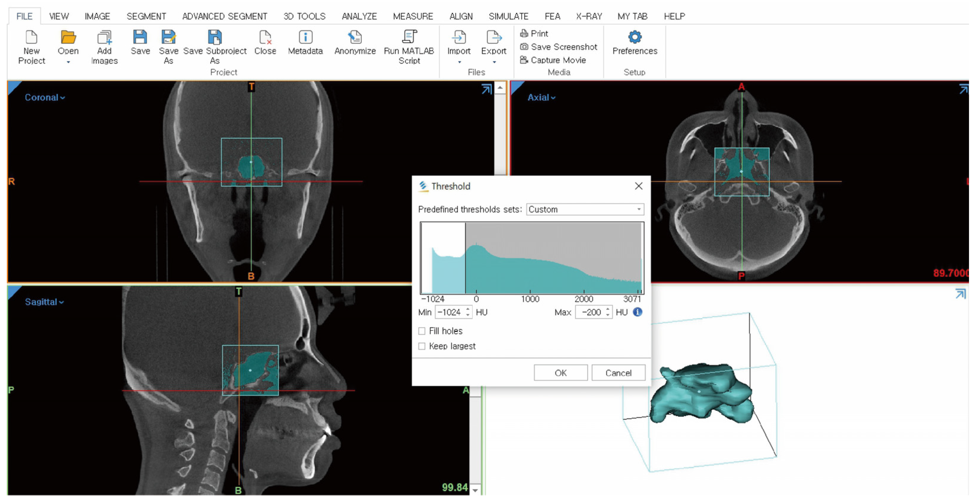The width and height of the screenshot is (980, 504).
Task: Click the Open folder icon
Action: [68, 37]
